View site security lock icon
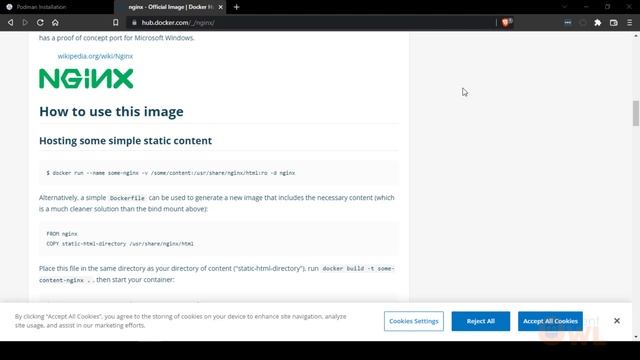 point(134,23)
